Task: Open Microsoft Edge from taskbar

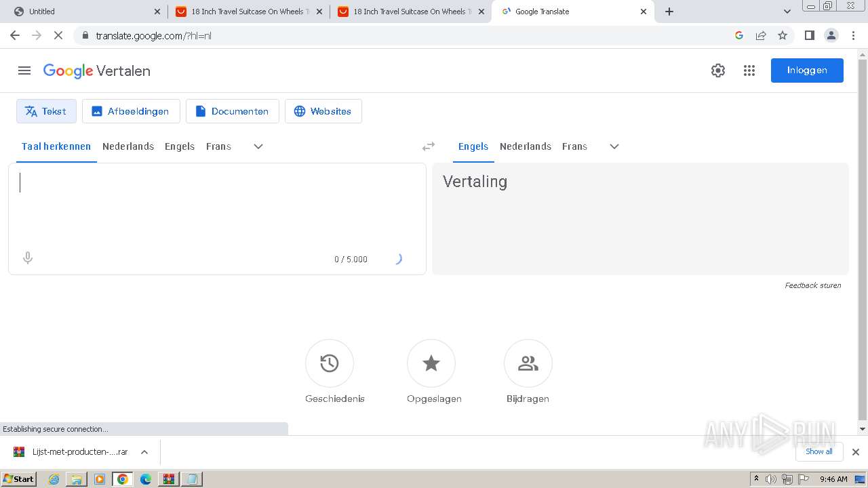Action: 146,479
